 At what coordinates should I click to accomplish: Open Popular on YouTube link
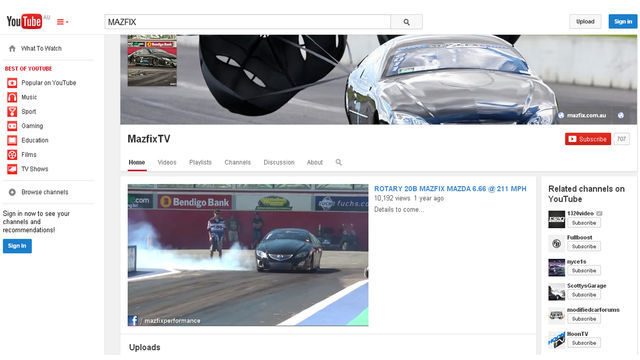click(49, 83)
